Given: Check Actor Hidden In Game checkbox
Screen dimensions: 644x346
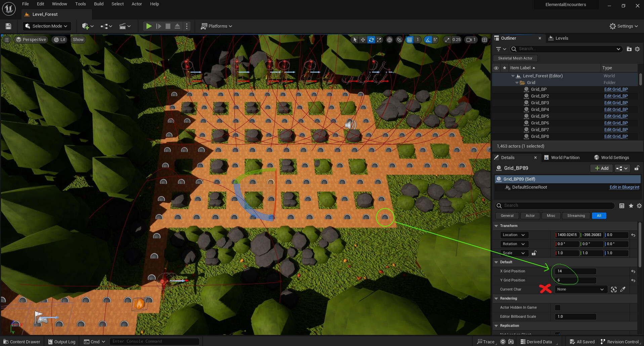Looking at the screenshot, I should click(558, 308).
